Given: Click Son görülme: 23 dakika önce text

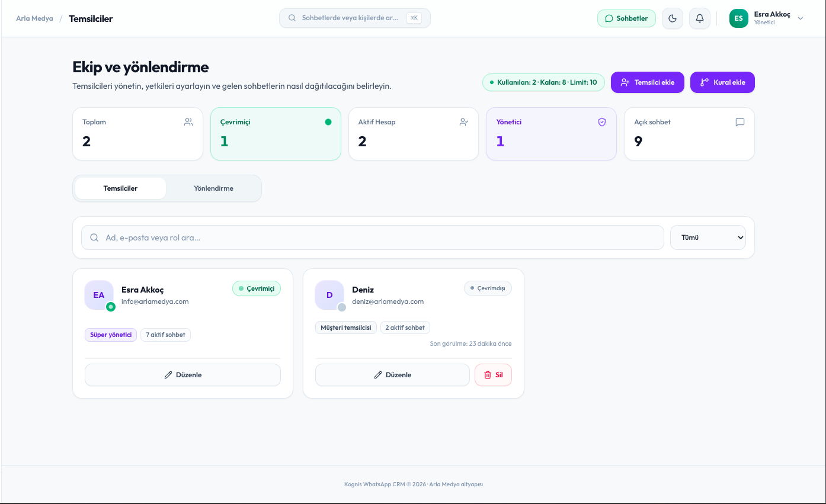Looking at the screenshot, I should tap(471, 344).
